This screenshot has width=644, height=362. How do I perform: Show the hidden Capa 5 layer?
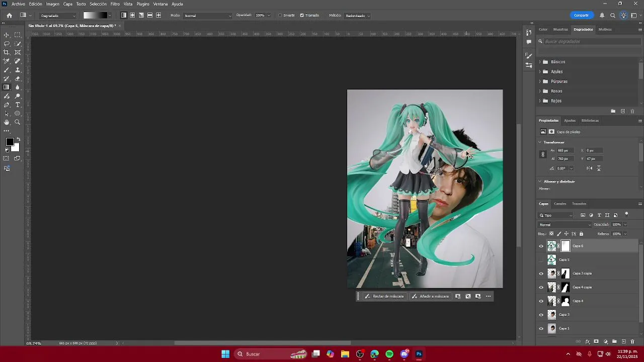(x=541, y=260)
